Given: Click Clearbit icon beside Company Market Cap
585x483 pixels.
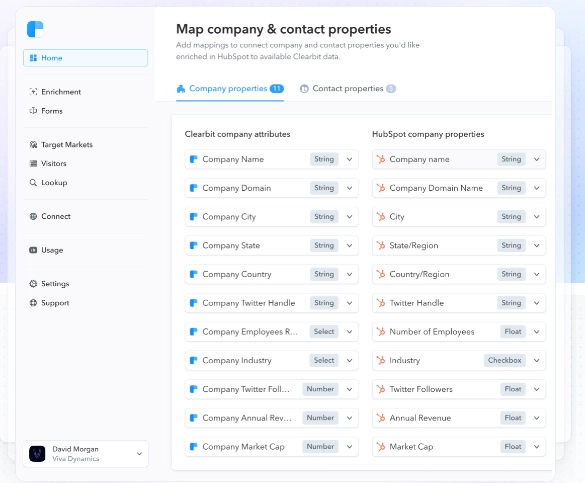Looking at the screenshot, I should pyautogui.click(x=194, y=446).
